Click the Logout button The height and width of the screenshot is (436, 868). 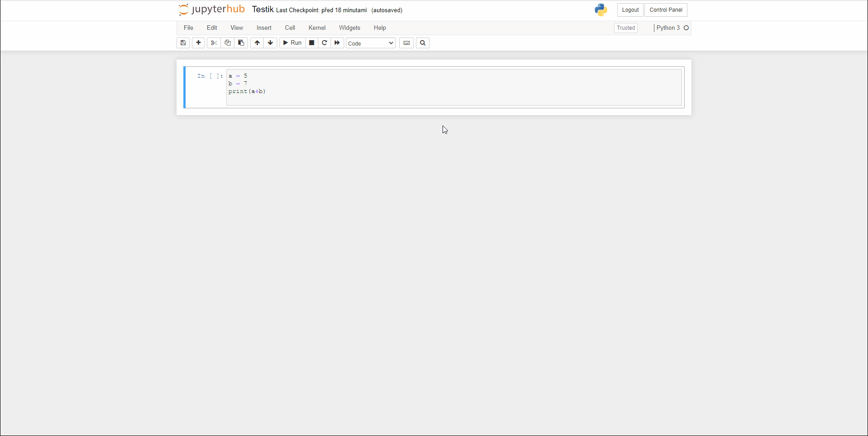click(x=630, y=10)
